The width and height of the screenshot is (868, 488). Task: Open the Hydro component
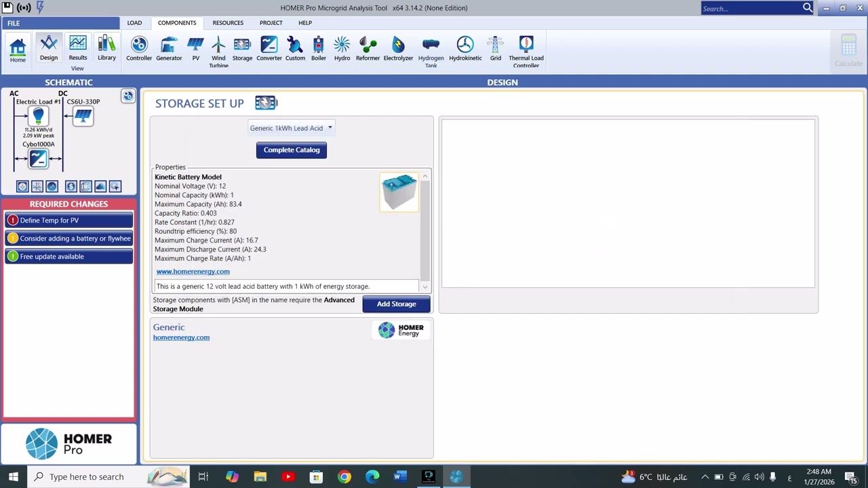[x=342, y=49]
